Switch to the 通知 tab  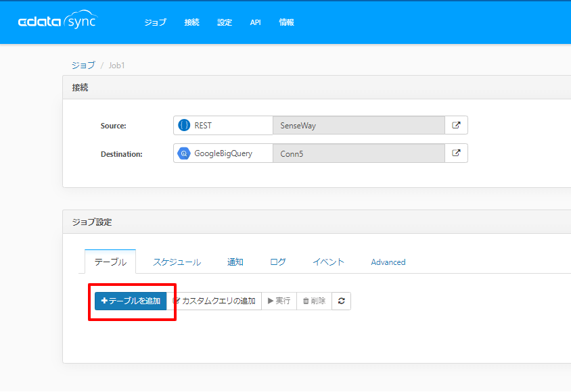tap(235, 262)
